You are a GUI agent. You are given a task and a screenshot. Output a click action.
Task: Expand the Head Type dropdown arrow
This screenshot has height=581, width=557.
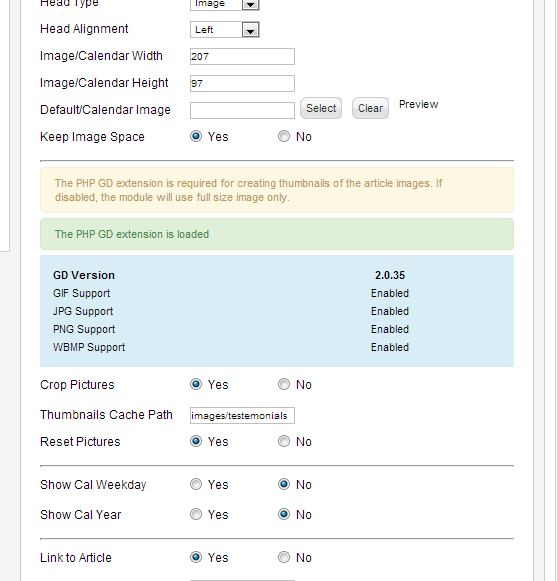[x=251, y=4]
